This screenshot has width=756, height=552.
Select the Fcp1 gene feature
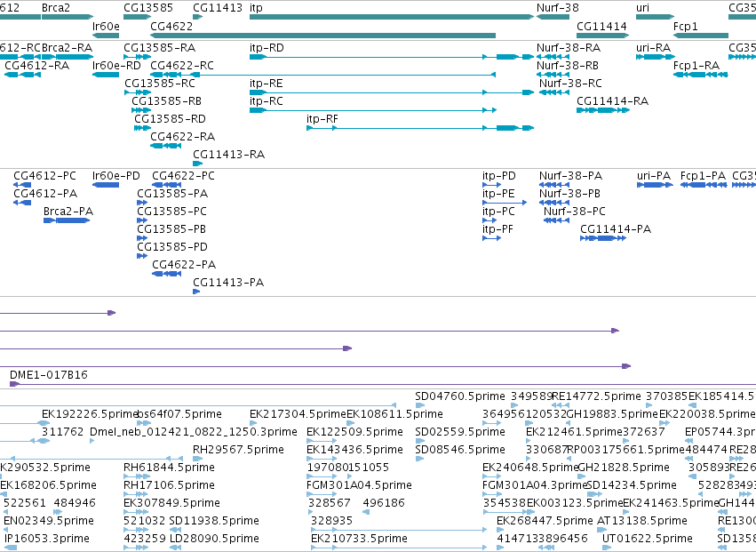click(701, 36)
